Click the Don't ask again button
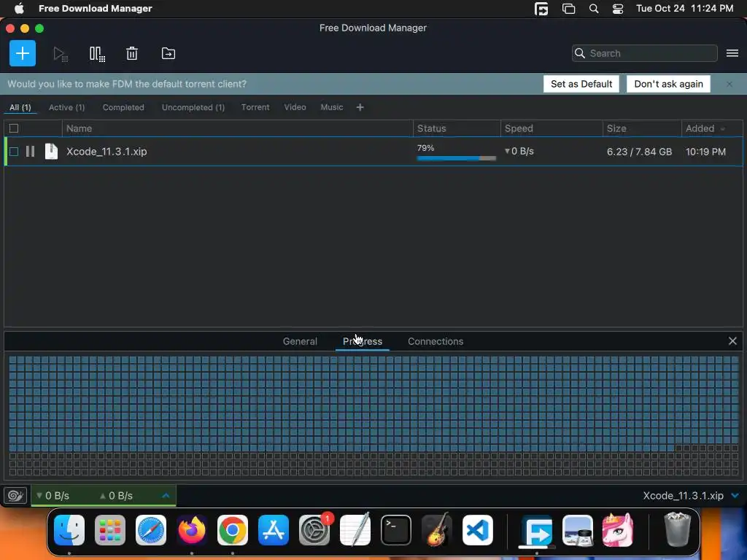 click(x=668, y=84)
